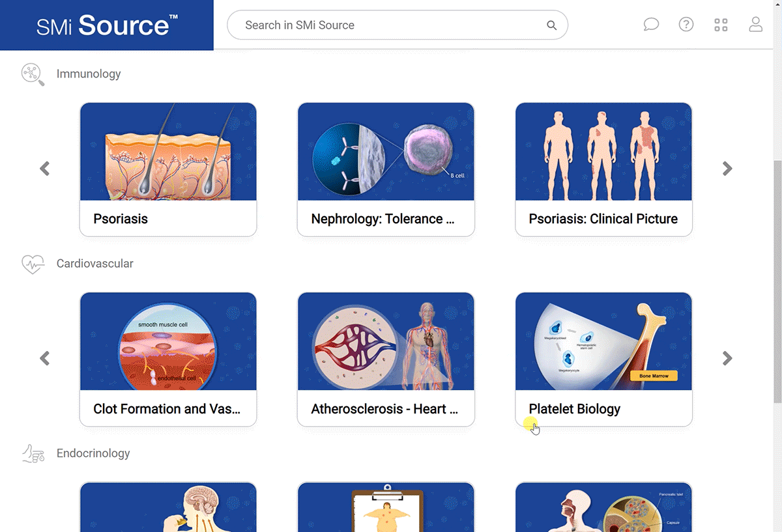Screen dimensions: 782x532
Task: Open the Psoriasis: Clinical Picture title
Action: pyautogui.click(x=603, y=219)
